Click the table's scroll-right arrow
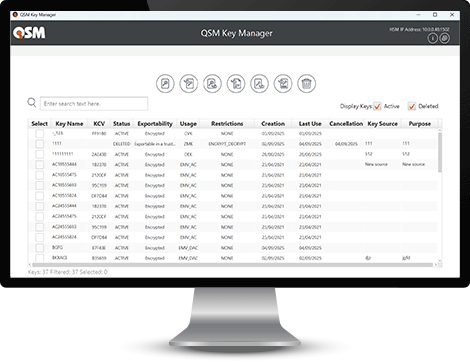470x362 pixels. pos(435,265)
